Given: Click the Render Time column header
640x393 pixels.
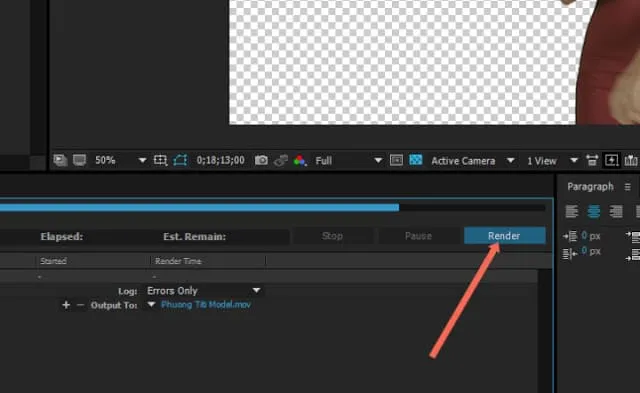Looking at the screenshot, I should [x=178, y=261].
